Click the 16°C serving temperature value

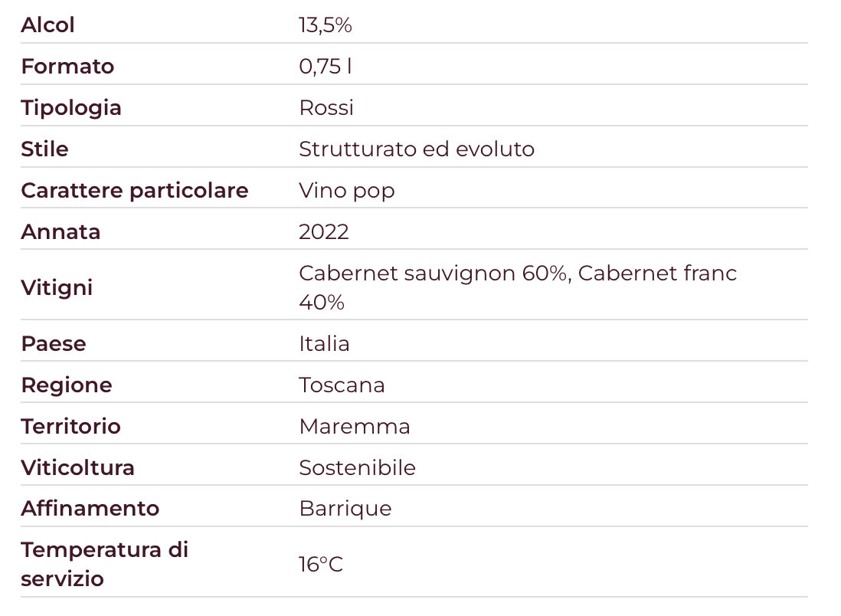pos(320,565)
